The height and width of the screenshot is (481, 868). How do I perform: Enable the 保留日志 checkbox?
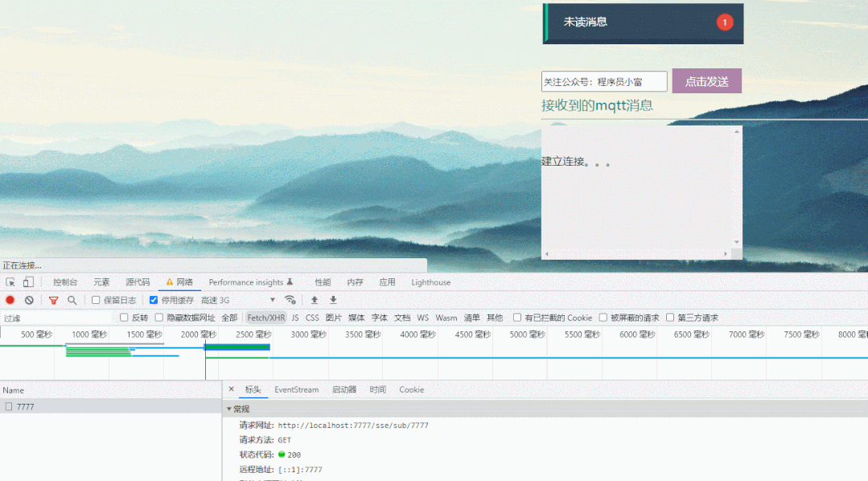(96, 298)
